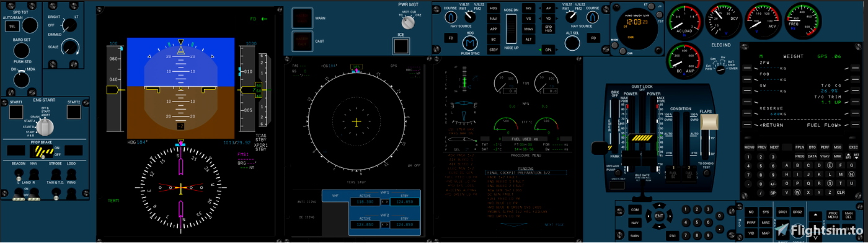Select VS vertical speed mode
This screenshot has width=868, height=244.
[x=529, y=19]
